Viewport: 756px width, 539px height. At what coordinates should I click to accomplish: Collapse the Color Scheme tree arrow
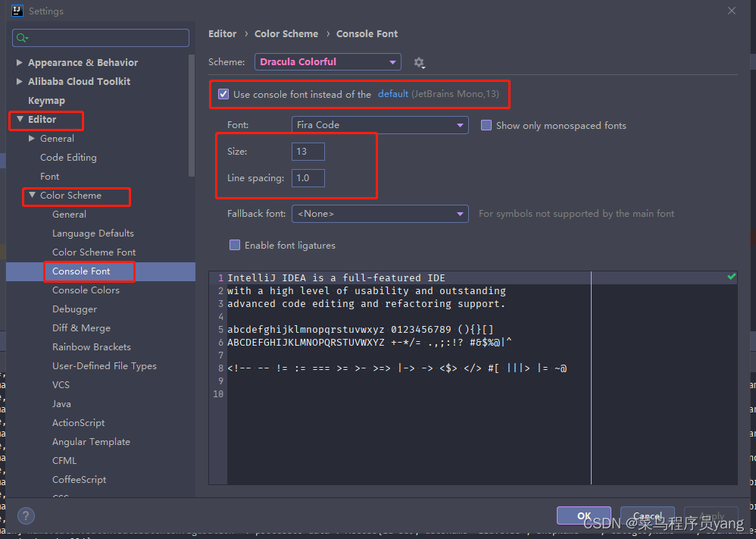click(x=33, y=195)
